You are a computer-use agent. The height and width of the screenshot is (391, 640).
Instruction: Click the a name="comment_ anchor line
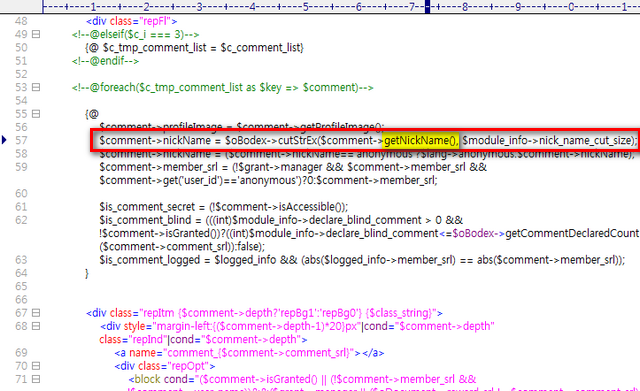pyautogui.click(x=249, y=353)
